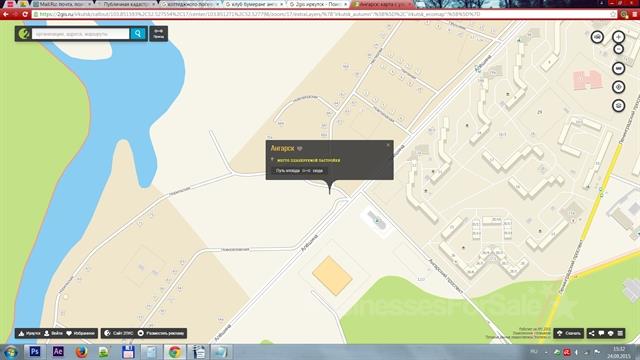
Task: Open the feedback speech bubble icon
Action: (601, 333)
